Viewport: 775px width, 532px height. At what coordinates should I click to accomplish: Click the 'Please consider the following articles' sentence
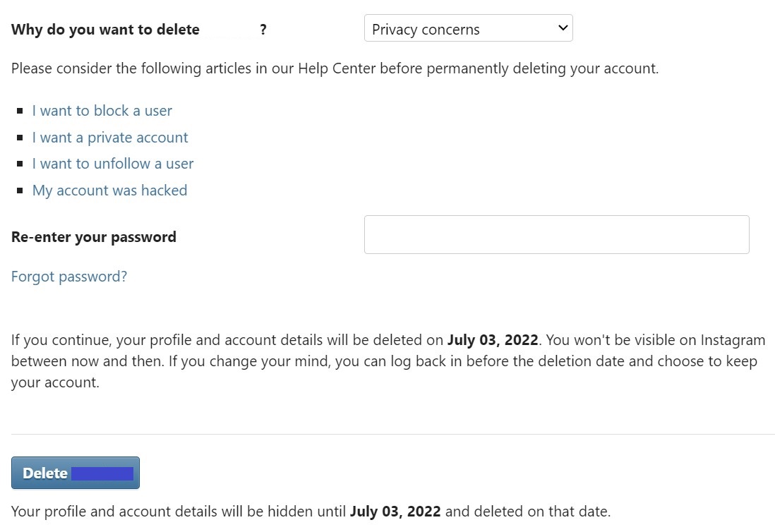(x=335, y=69)
